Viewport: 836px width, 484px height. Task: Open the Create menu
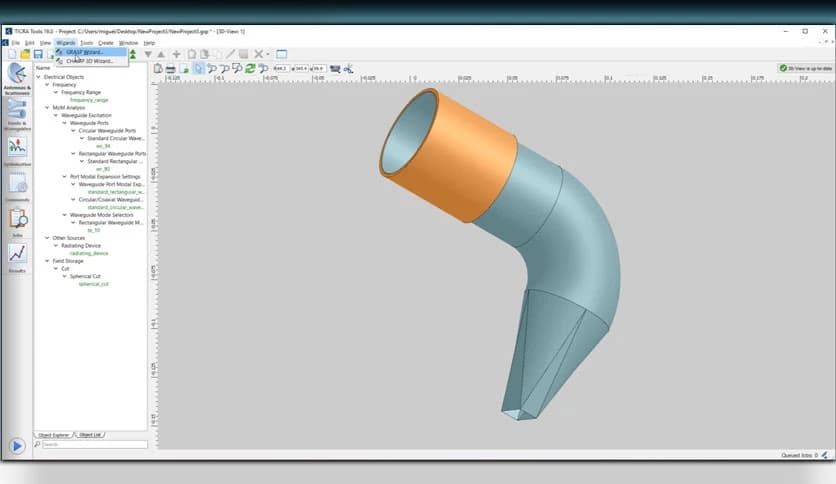[x=105, y=43]
